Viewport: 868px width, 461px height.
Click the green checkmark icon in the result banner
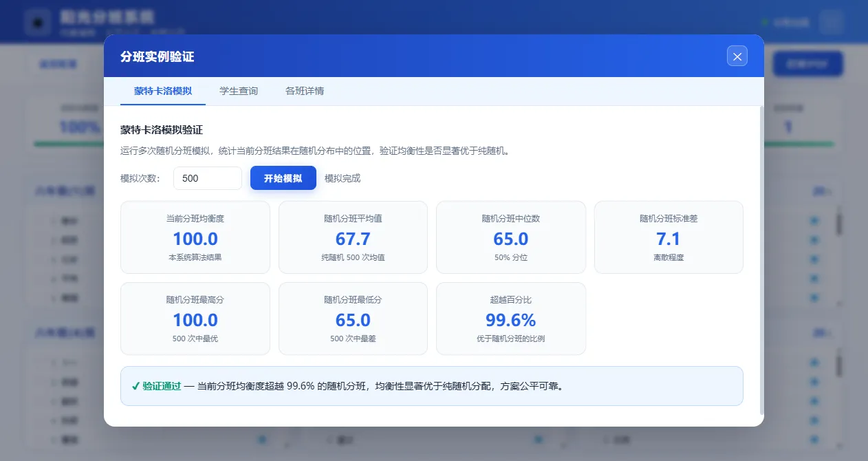pos(135,386)
